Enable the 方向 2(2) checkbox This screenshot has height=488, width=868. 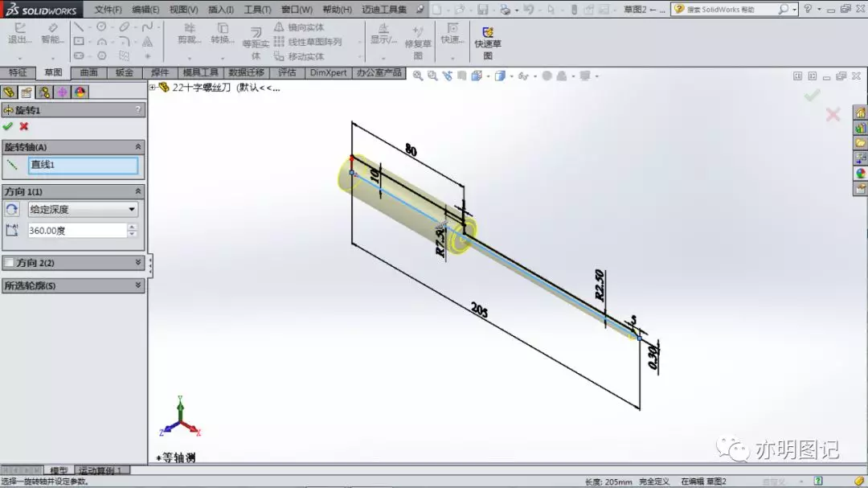pos(10,263)
